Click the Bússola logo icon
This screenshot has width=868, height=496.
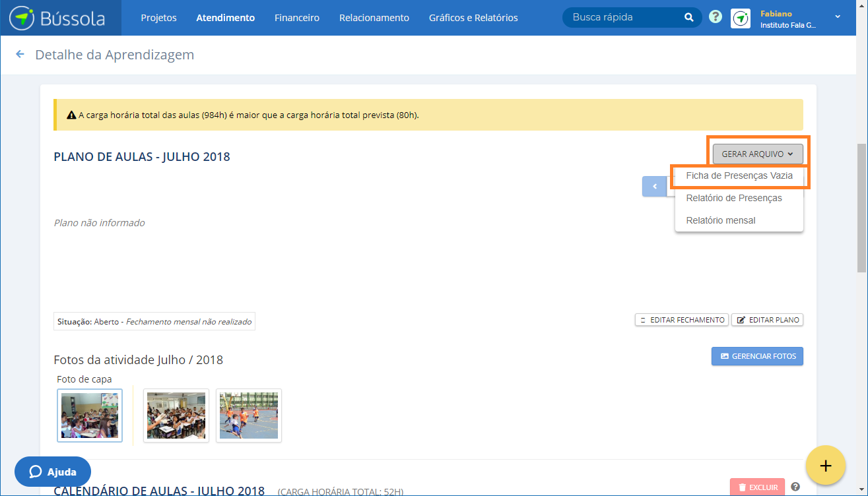click(x=22, y=18)
